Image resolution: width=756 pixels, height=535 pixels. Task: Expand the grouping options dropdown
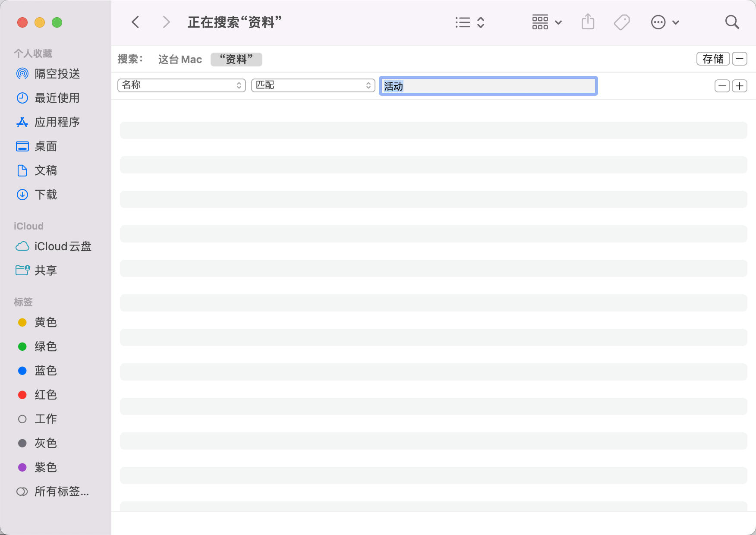point(546,22)
